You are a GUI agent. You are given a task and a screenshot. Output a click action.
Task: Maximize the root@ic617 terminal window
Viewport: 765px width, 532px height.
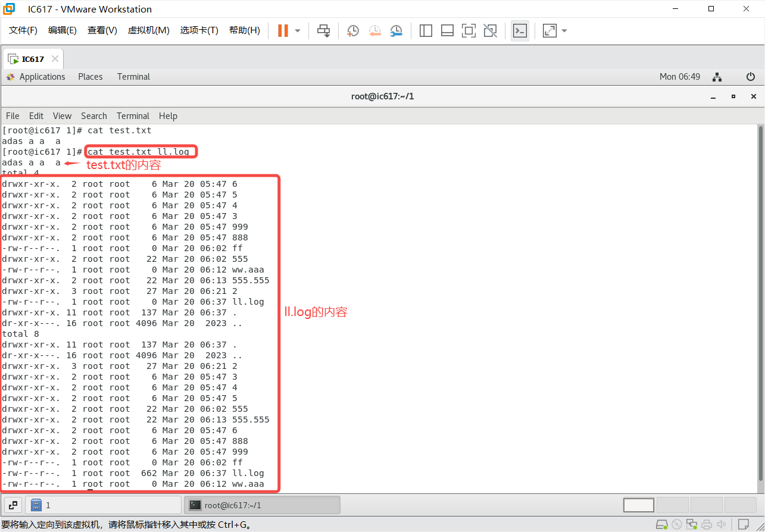click(x=733, y=96)
